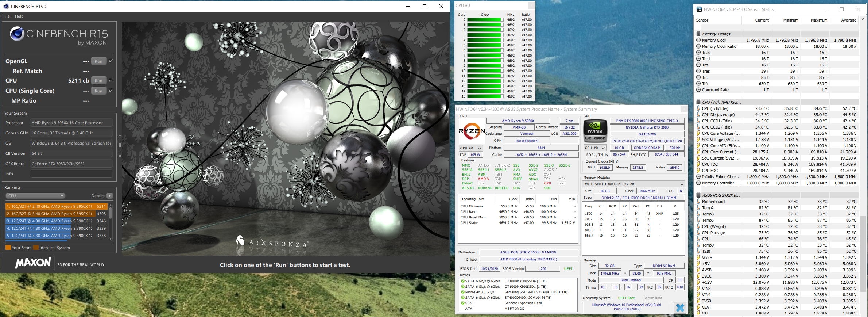Collapse the CPU [#0]: AMD Ryz... sensor group
This screenshot has height=317, width=868.
(698, 102)
